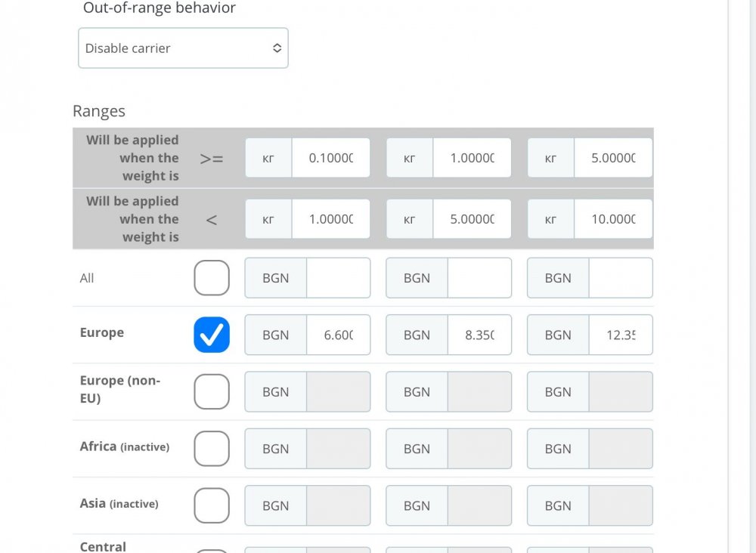The width and height of the screenshot is (756, 553).
Task: Edit the first range minimum weight 0.1000
Action: (330, 158)
